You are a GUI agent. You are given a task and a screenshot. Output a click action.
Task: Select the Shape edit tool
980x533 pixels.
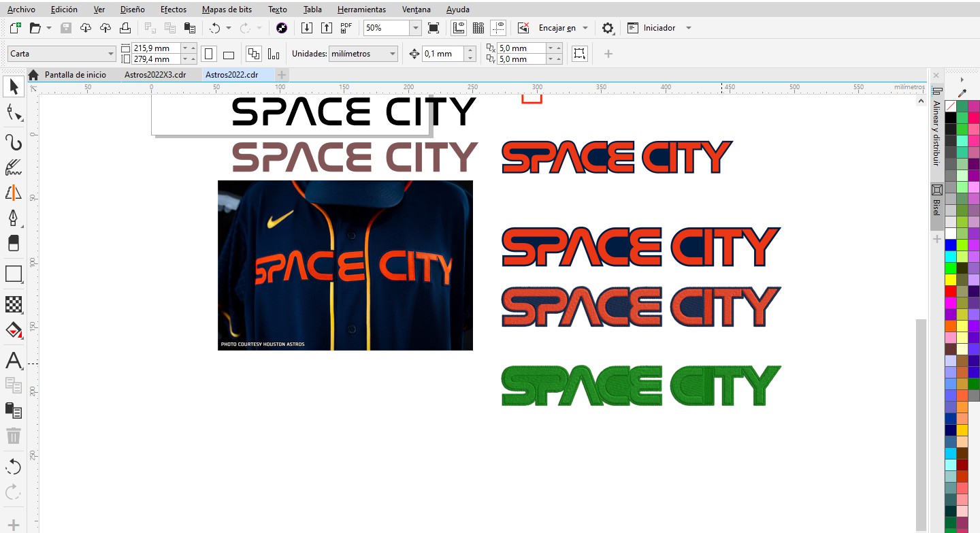pos(14,112)
